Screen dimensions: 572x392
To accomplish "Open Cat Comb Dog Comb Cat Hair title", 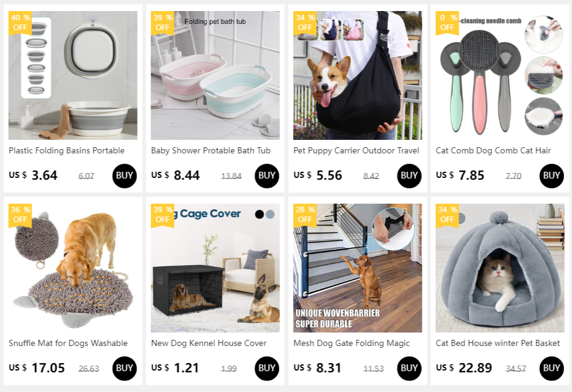I will tap(493, 150).
